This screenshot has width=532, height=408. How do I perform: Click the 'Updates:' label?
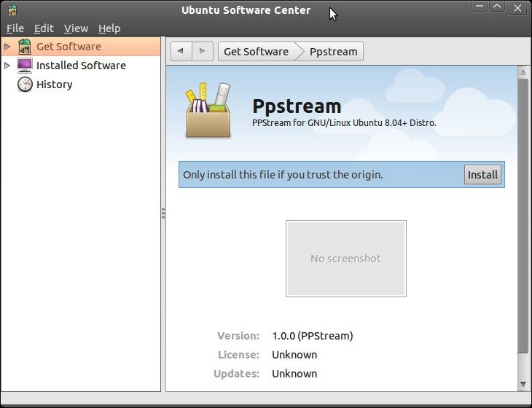[x=236, y=374]
